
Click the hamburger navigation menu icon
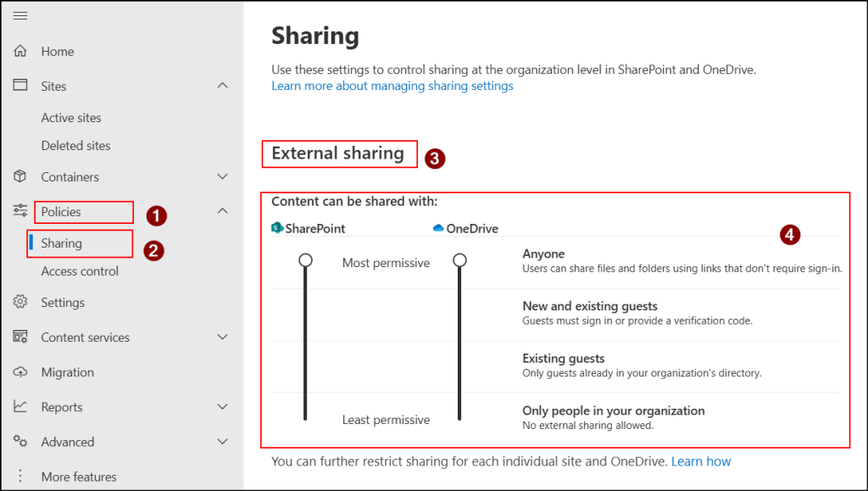(x=20, y=16)
